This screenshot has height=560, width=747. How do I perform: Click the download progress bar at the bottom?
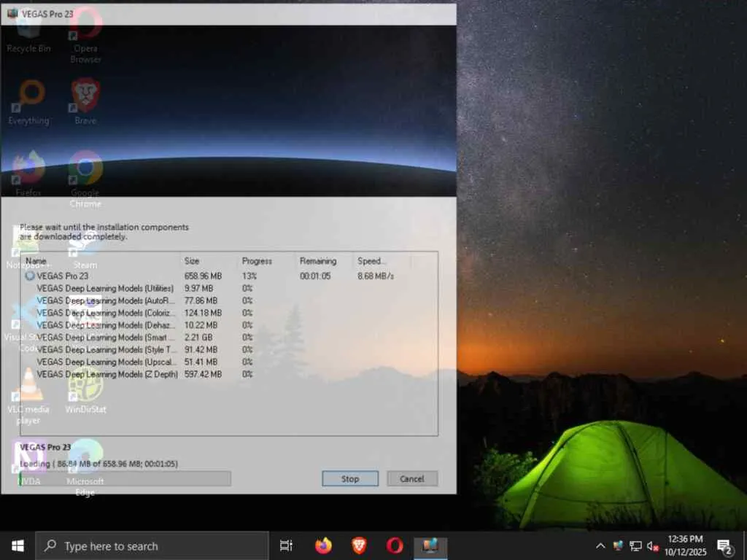tap(125, 478)
